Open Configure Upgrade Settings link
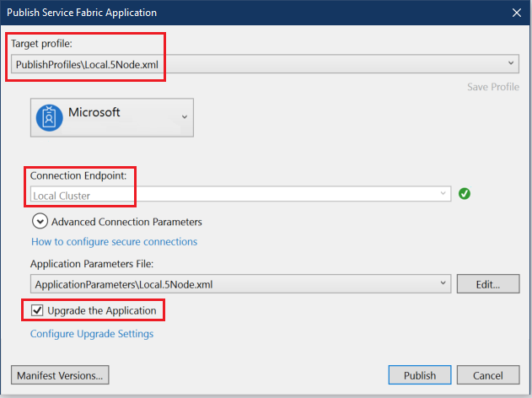This screenshot has height=398, width=532. pos(92,334)
